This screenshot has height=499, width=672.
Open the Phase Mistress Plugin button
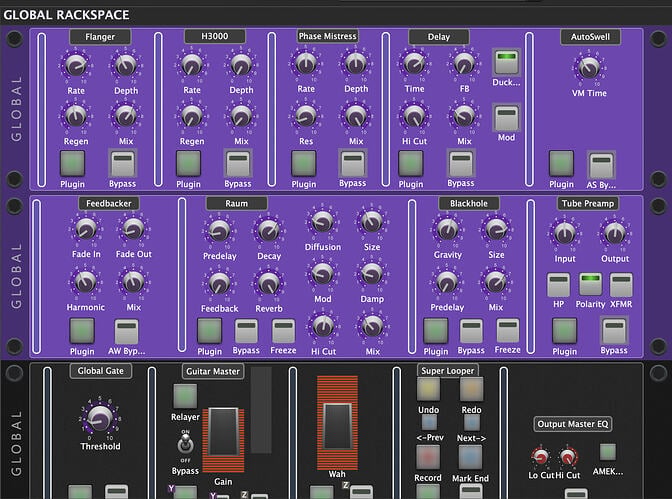click(303, 163)
